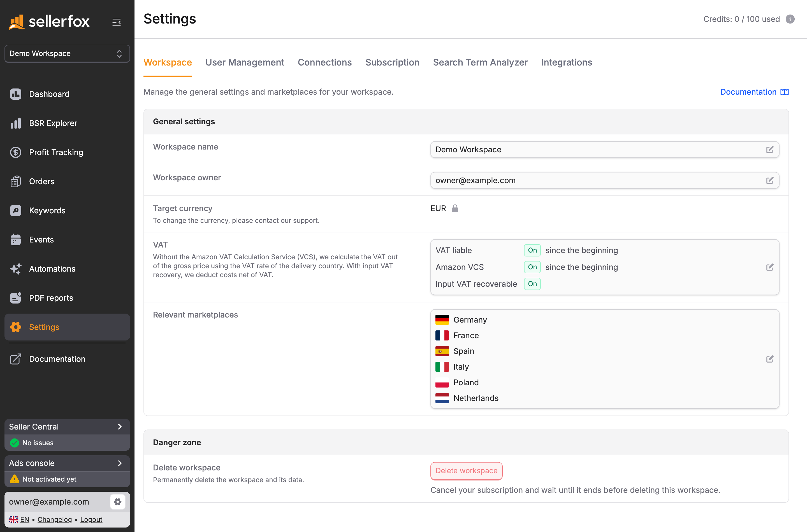Open BSR Explorer from sidebar

click(x=67, y=123)
